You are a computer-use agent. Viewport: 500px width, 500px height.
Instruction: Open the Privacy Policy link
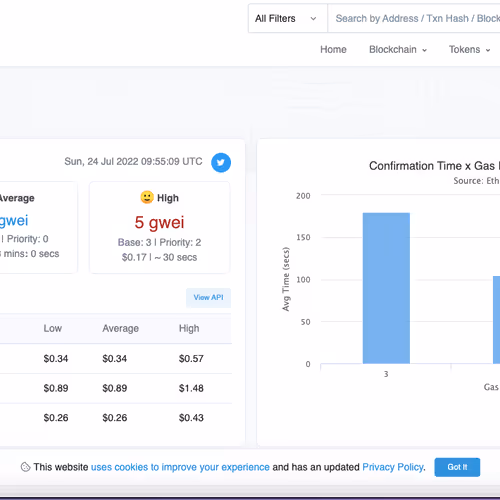[393, 467]
